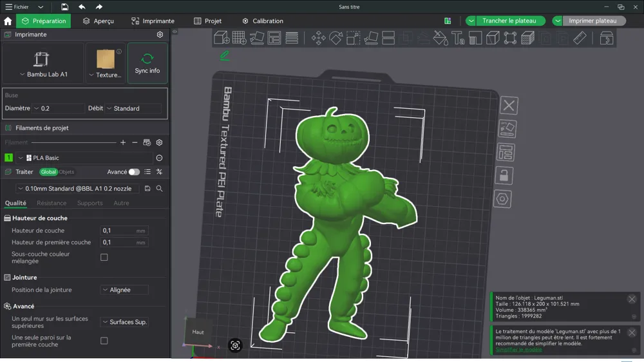The height and width of the screenshot is (362, 644).
Task: Click the green plate name edit pencil
Action: tap(225, 55)
